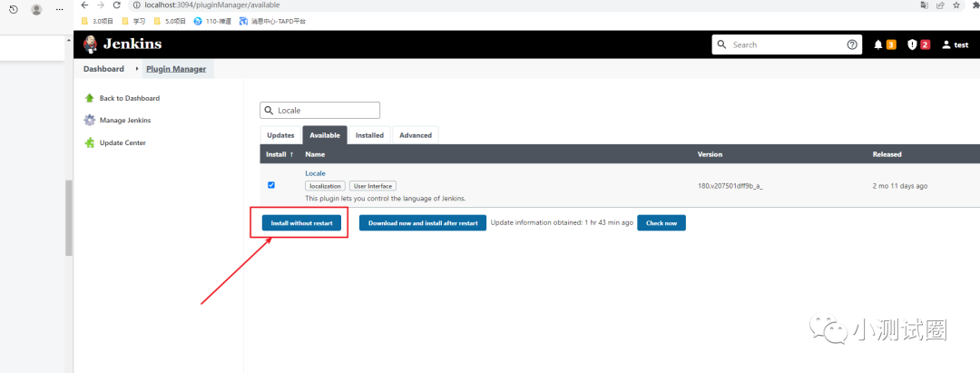
Task: Switch to the Updates tab
Action: [280, 135]
